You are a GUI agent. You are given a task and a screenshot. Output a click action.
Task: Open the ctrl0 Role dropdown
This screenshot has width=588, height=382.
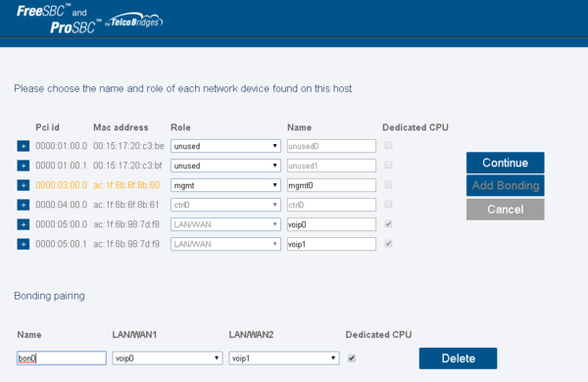pyautogui.click(x=225, y=205)
